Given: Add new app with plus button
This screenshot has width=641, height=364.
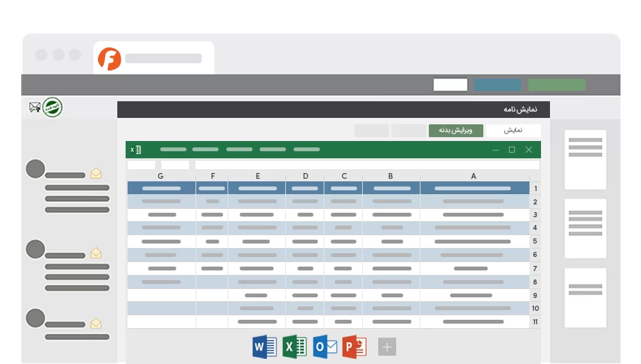Looking at the screenshot, I should coord(387,347).
